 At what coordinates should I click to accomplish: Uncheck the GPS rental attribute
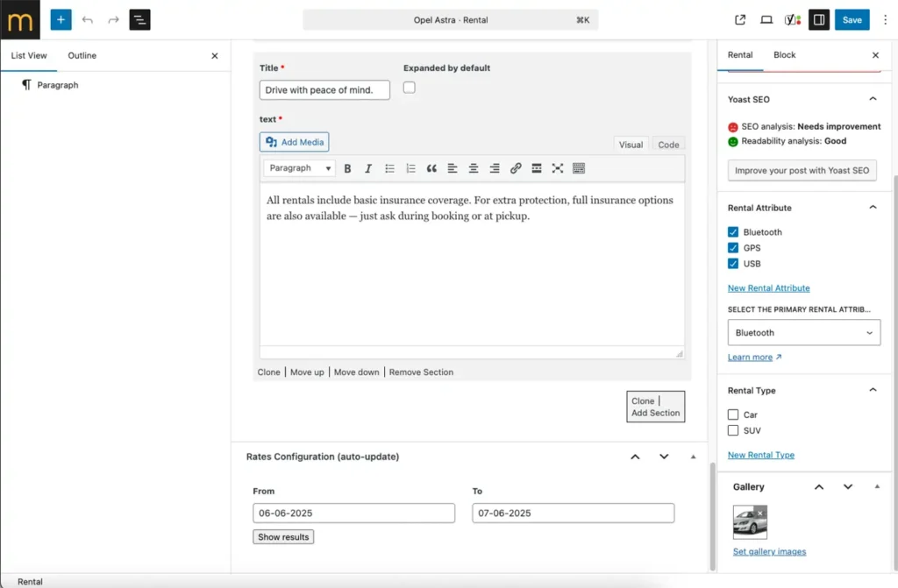(x=733, y=248)
